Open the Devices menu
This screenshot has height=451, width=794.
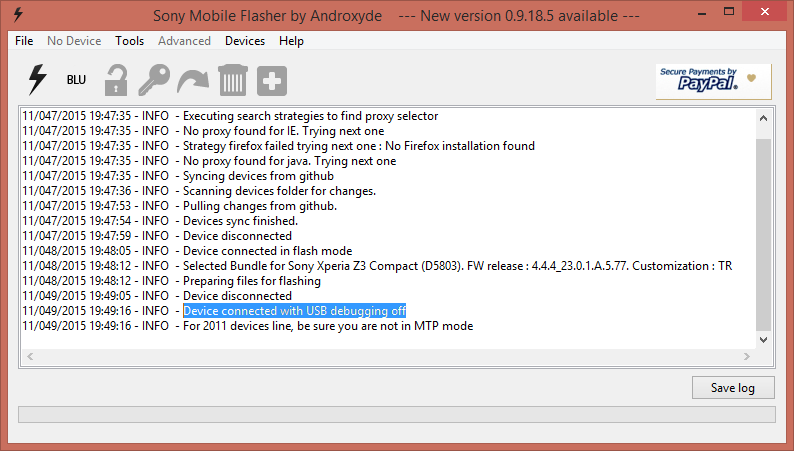click(x=245, y=41)
